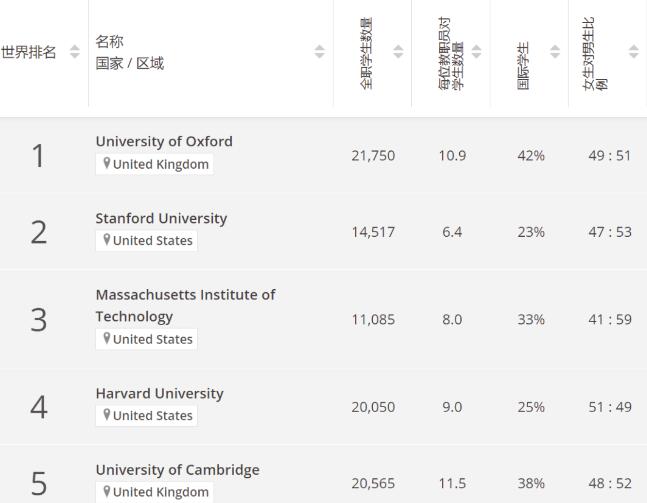Open Harvard University page
This screenshot has width=647, height=503.
[x=159, y=393]
